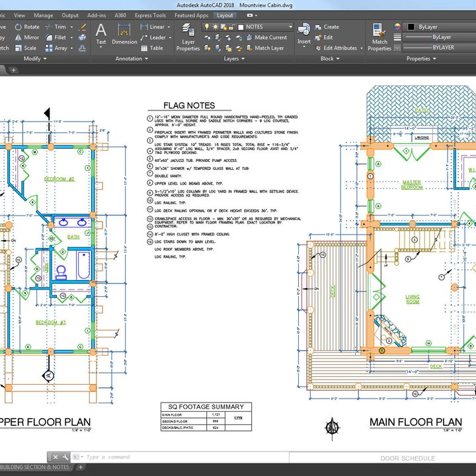Open the Insert block tool

click(x=304, y=35)
